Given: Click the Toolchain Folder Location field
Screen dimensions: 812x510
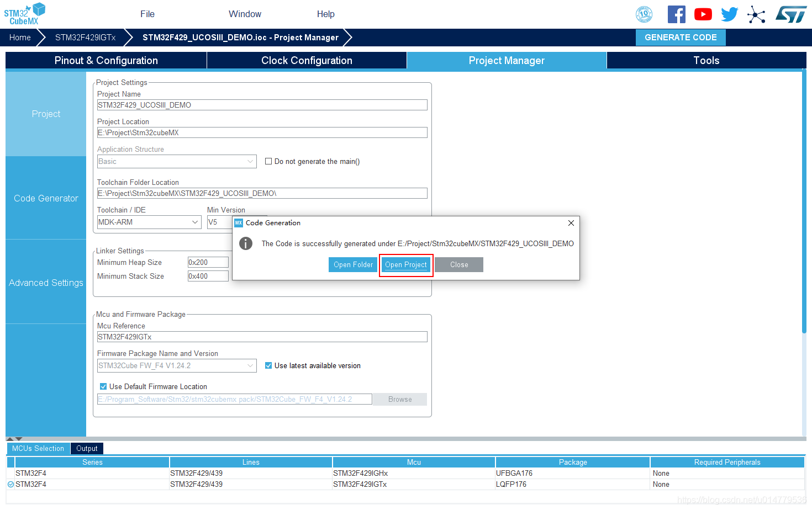Looking at the screenshot, I should pos(262,193).
